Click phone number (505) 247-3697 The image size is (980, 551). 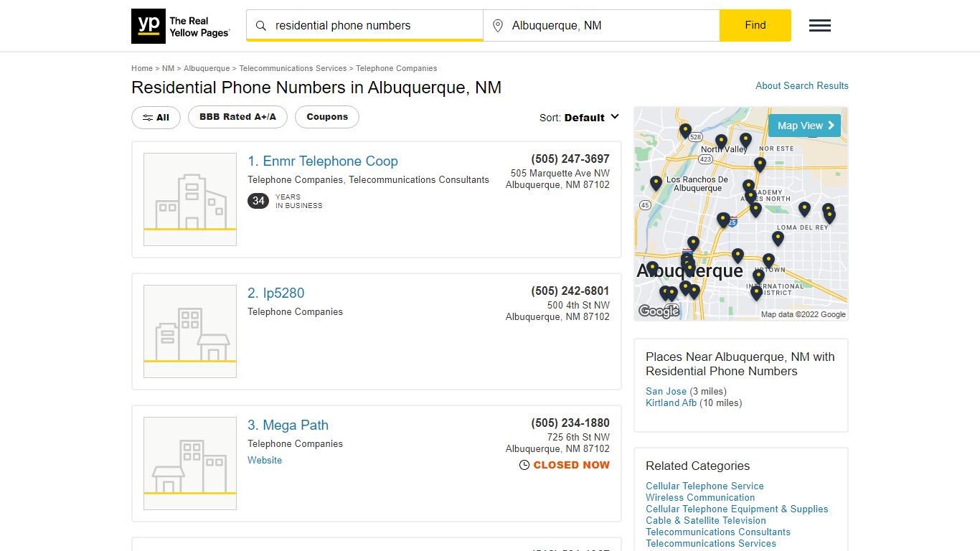[x=570, y=159]
